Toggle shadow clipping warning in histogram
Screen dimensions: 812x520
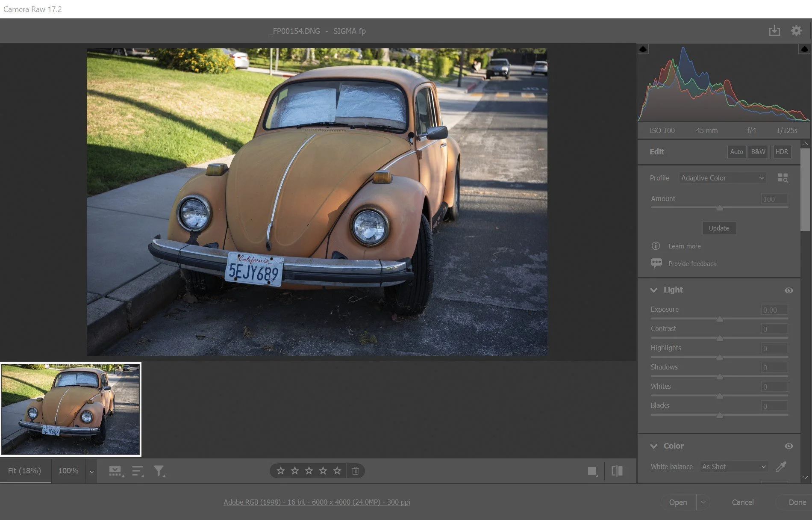click(x=643, y=49)
